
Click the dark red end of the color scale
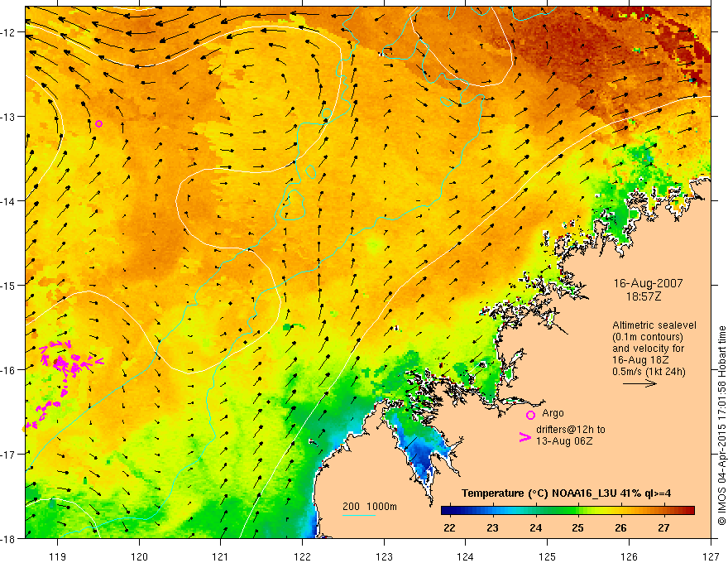pyautogui.click(x=689, y=511)
